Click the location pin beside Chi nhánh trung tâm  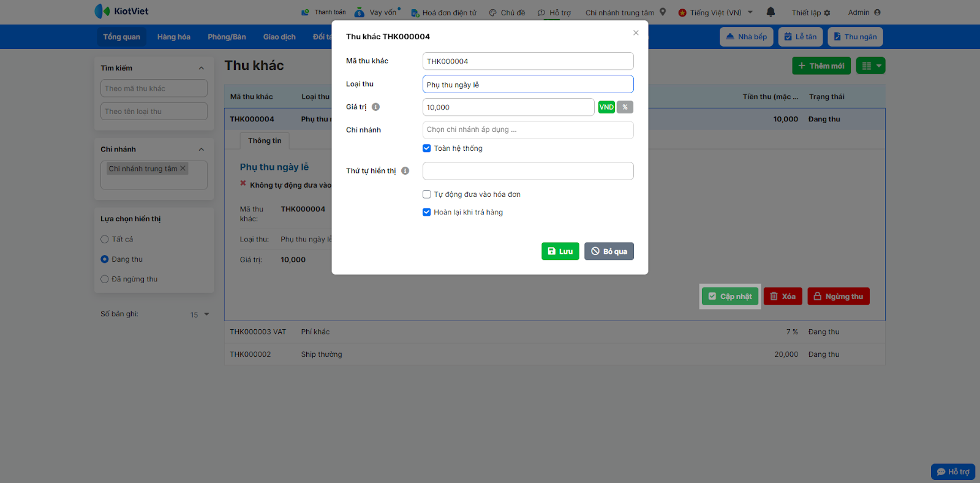click(x=663, y=12)
